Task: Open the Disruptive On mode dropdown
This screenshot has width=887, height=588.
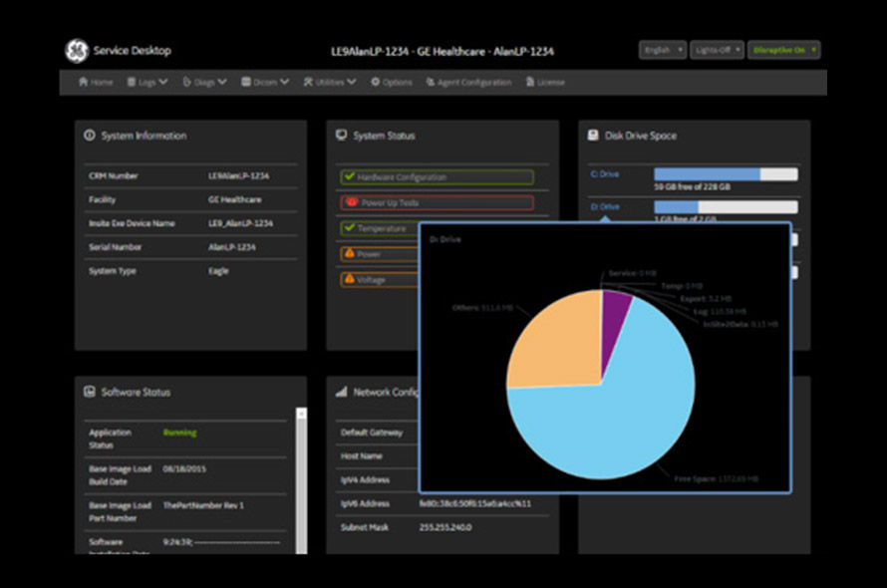Action: point(783,50)
